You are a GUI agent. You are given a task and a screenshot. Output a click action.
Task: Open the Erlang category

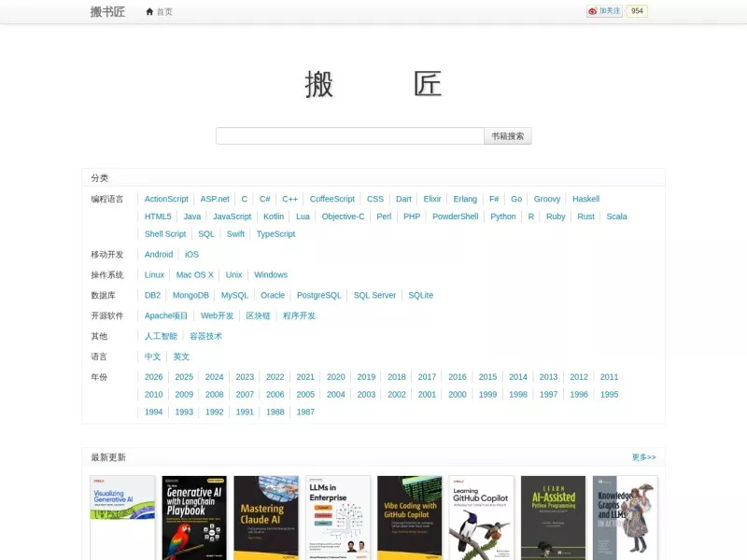465,199
